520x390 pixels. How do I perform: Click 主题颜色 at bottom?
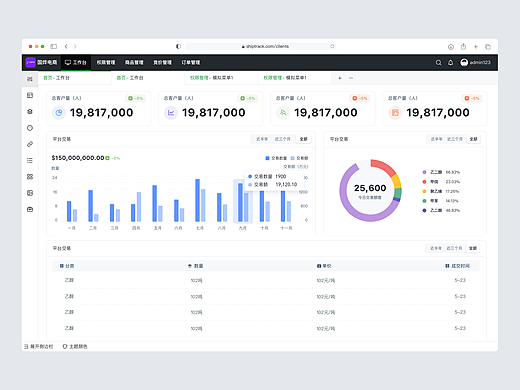pos(75,347)
